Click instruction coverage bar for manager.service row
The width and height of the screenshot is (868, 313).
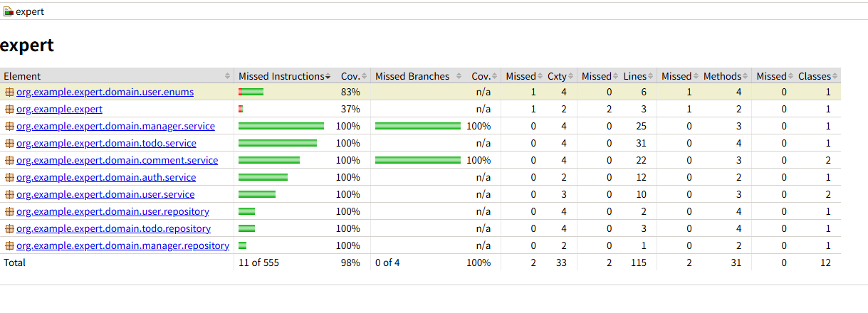pyautogui.click(x=281, y=126)
